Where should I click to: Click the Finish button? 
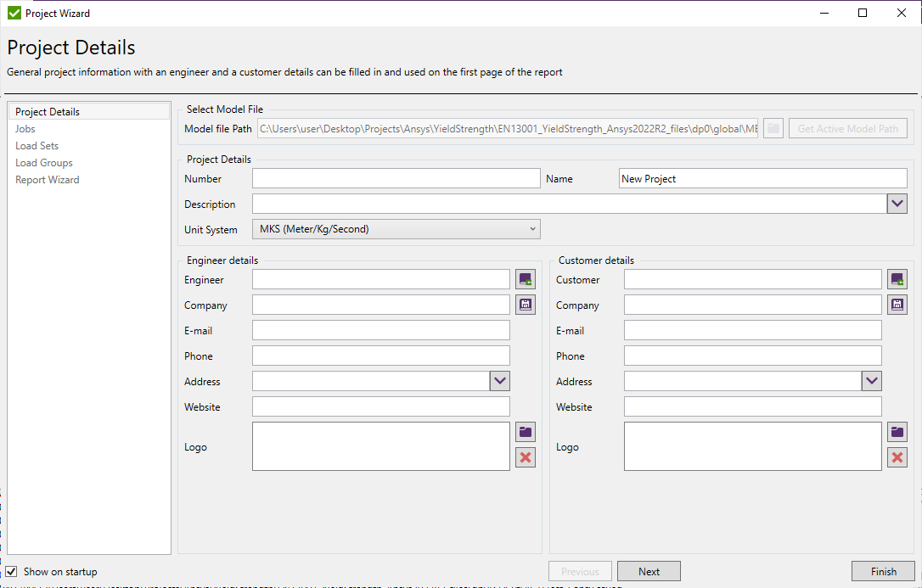pos(883,572)
